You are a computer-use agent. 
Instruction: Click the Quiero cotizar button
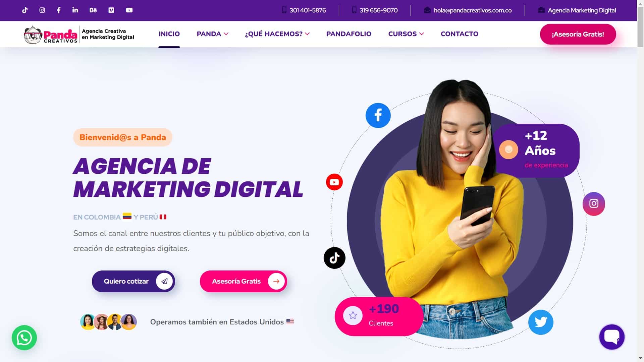pos(133,281)
